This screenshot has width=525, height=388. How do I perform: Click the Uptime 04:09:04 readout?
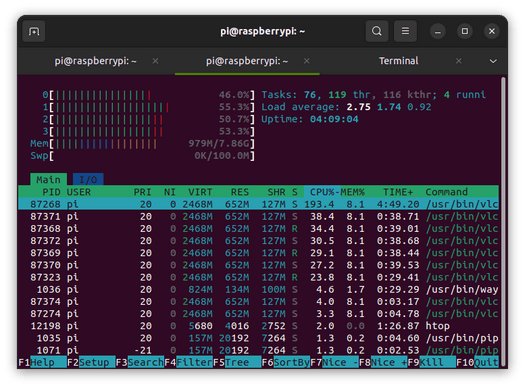[x=310, y=119]
